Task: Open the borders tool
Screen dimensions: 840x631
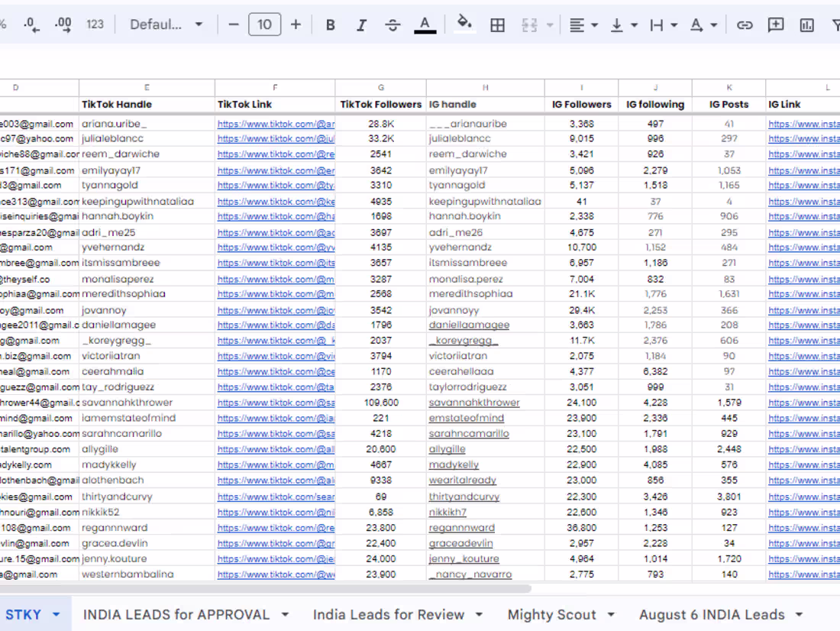Action: 497,24
